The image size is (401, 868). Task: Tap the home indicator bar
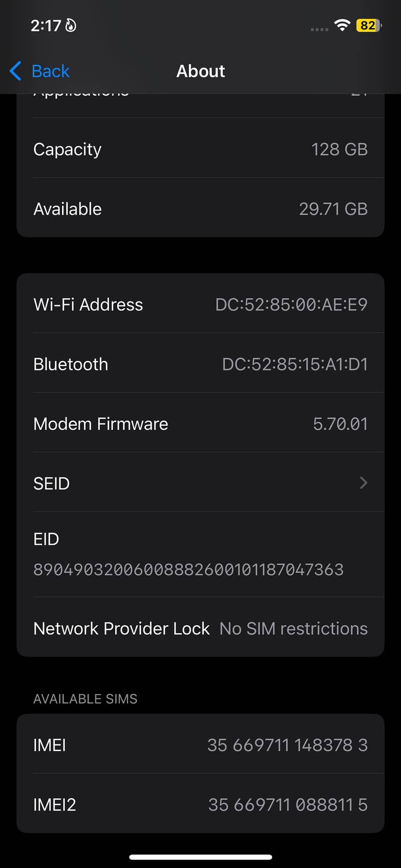(x=200, y=857)
